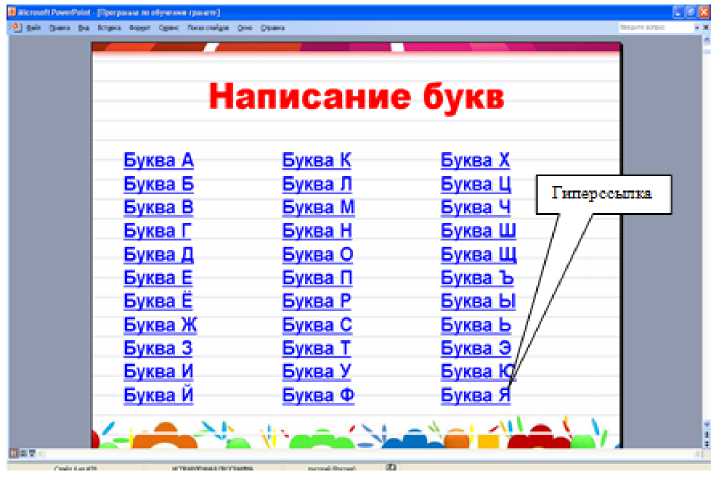Click the 'Буква Щ' link
The height and width of the screenshot is (481, 724).
pos(479,254)
